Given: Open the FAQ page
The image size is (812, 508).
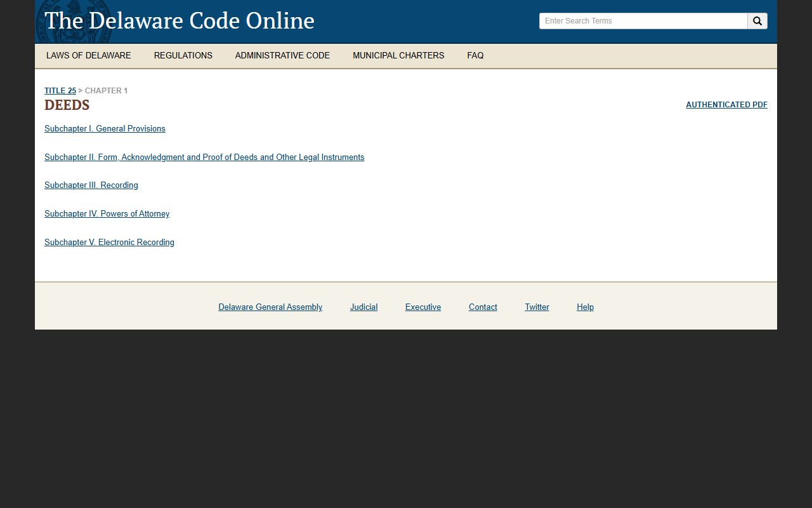Looking at the screenshot, I should 475,56.
